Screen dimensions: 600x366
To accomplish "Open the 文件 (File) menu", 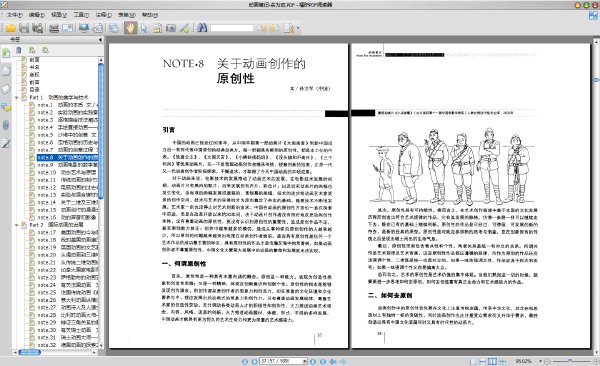I will (15, 15).
